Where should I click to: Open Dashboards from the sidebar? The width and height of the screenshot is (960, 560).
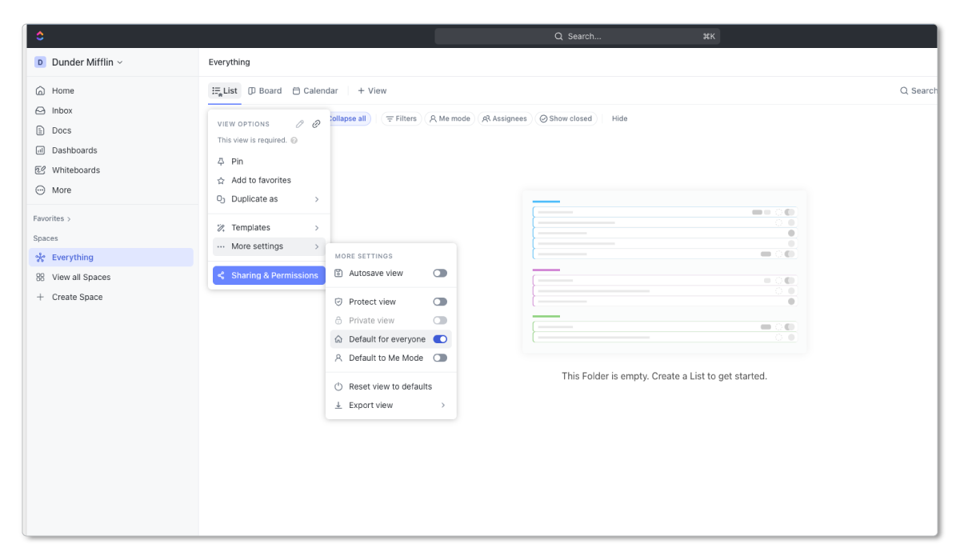72,150
